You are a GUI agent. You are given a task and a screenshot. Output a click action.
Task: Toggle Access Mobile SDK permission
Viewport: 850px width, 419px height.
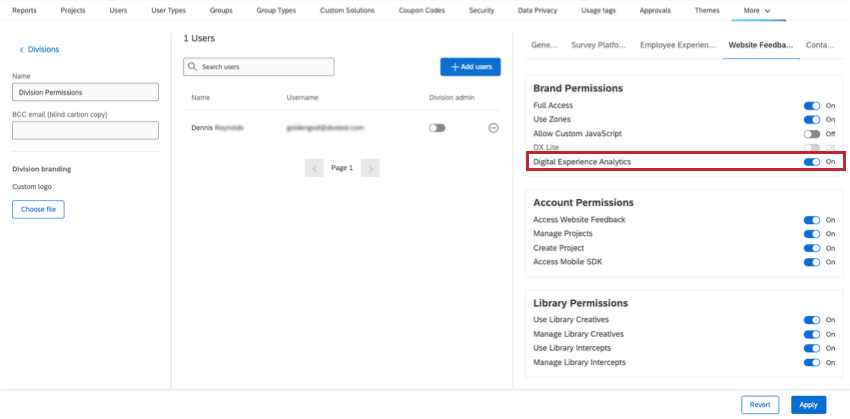[812, 262]
